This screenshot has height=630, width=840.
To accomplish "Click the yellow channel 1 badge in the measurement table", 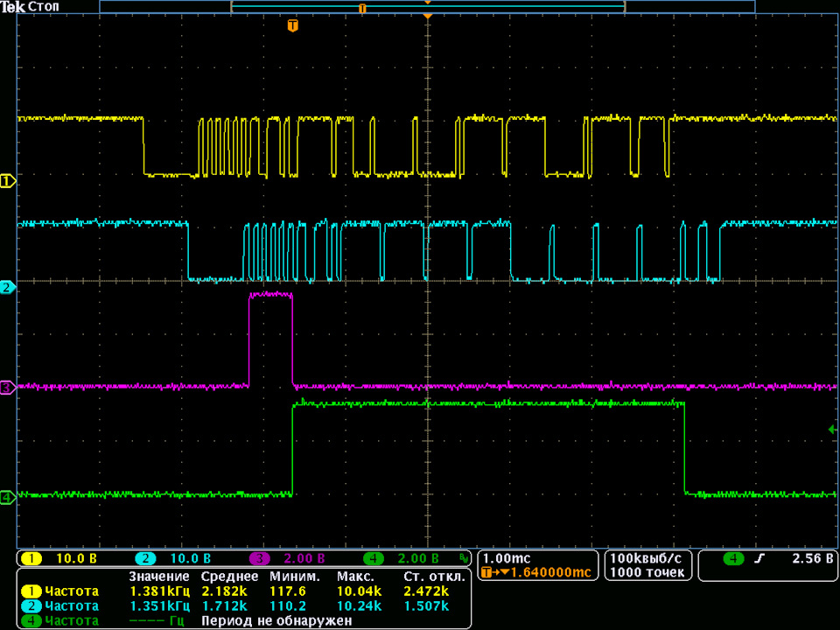I will [31, 591].
